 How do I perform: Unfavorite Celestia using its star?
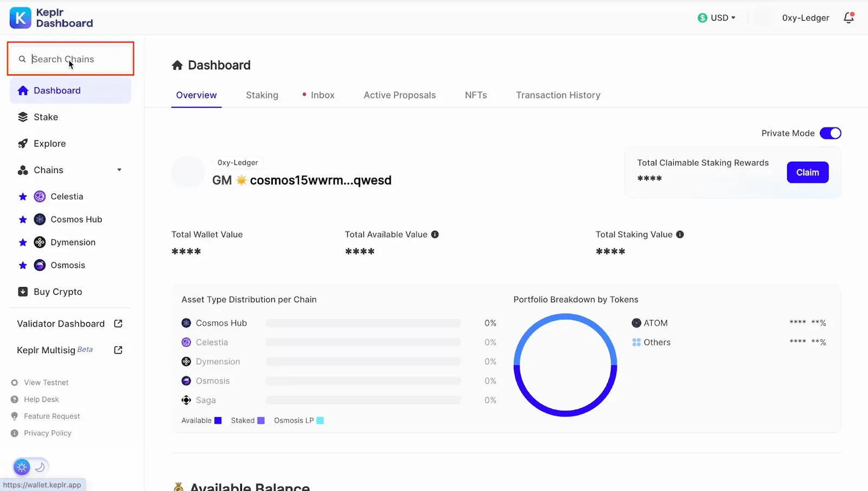tap(23, 197)
